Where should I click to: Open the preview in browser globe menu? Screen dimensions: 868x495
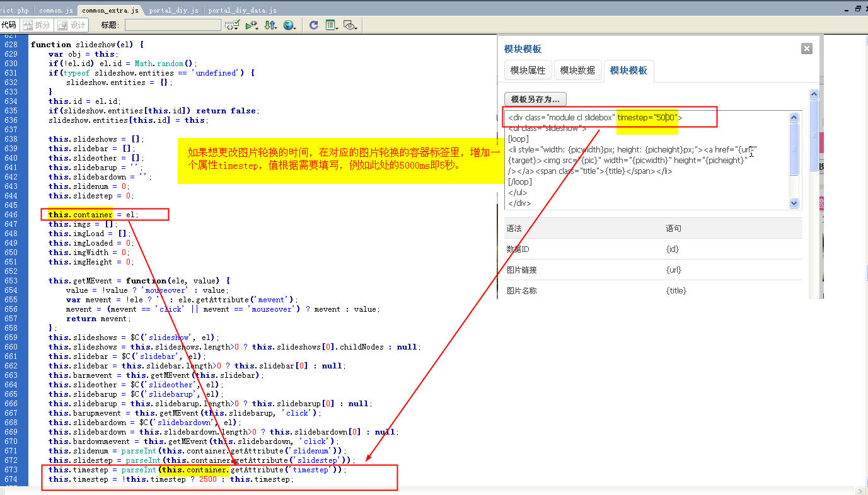click(x=289, y=25)
